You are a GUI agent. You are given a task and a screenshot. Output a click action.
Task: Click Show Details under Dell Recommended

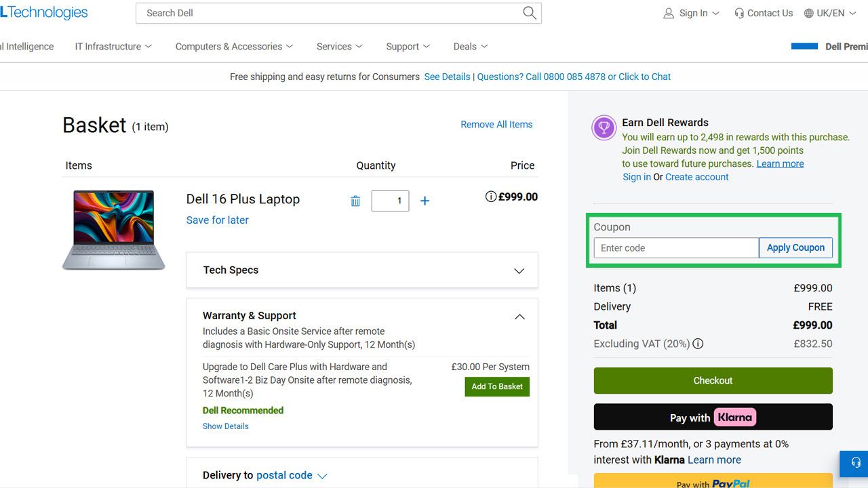coord(225,426)
